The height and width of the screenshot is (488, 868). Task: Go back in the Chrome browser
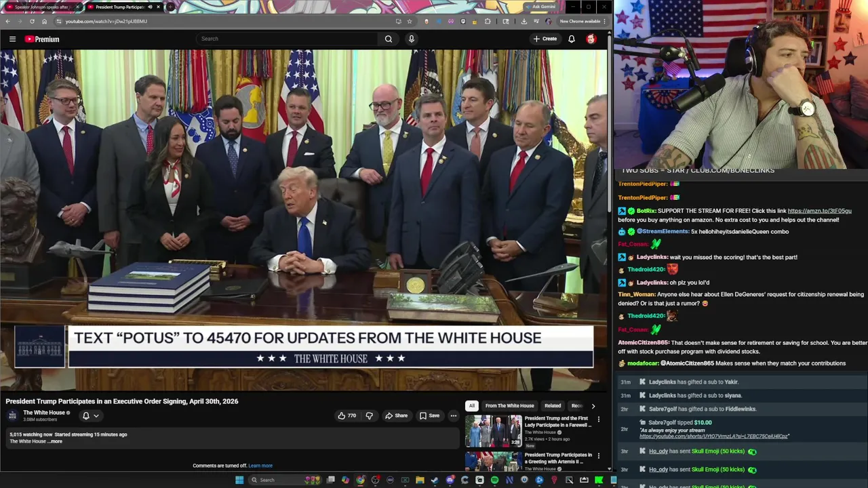pyautogui.click(x=7, y=21)
